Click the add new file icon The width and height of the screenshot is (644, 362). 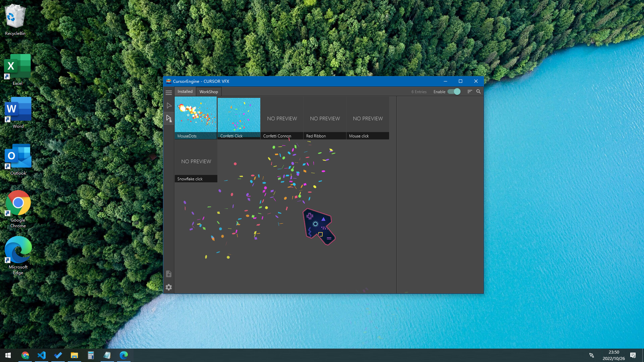point(169,274)
